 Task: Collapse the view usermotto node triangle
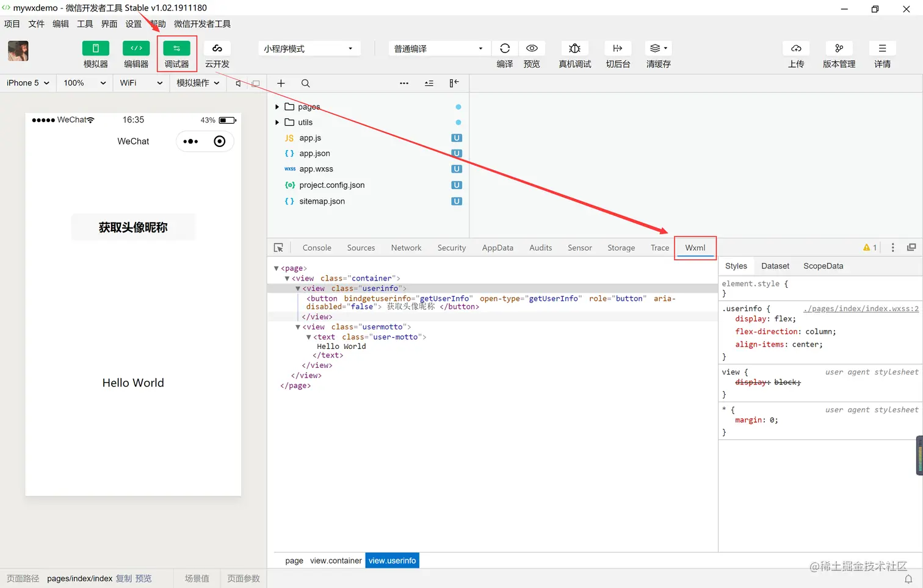click(x=298, y=327)
